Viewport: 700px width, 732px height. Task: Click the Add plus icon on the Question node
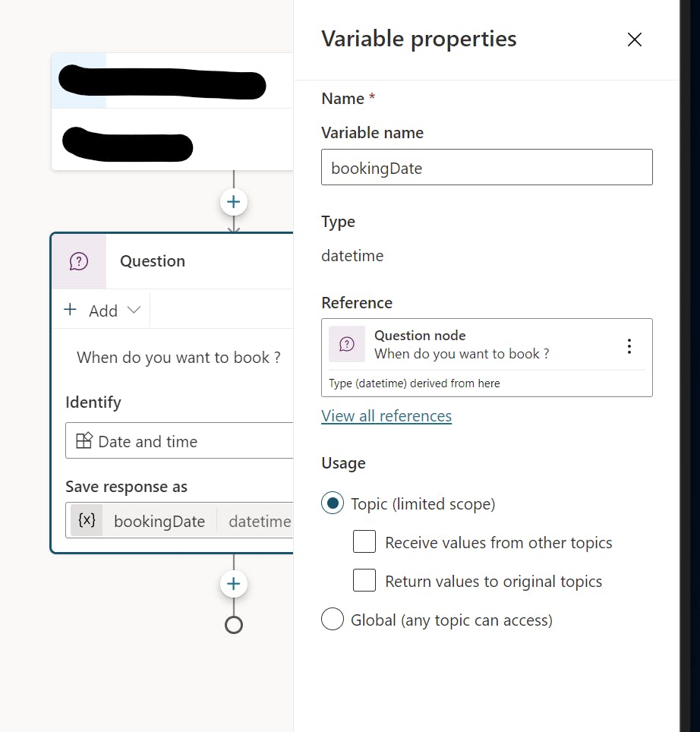point(70,310)
